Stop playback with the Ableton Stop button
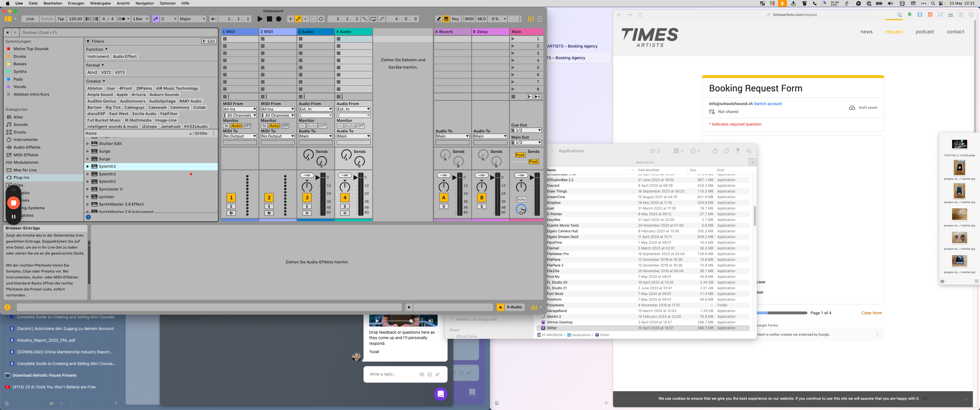Viewport: 980px width, 410px height. pos(269,19)
